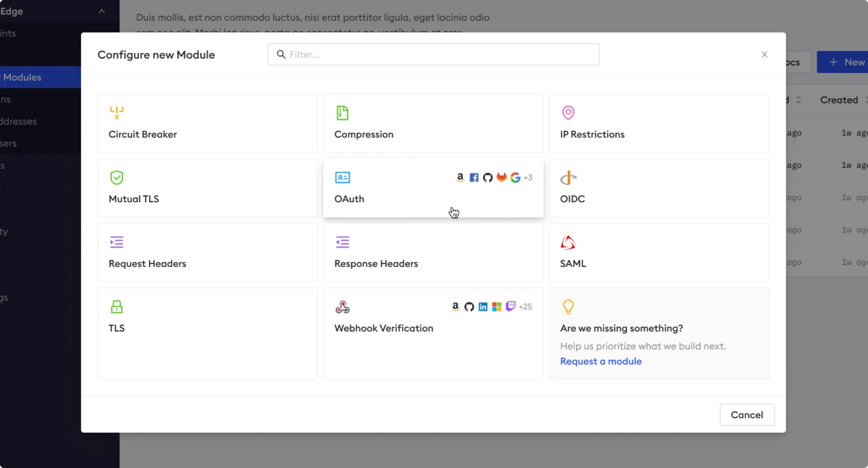Type in the Filter search input field
The width and height of the screenshot is (868, 468).
[x=434, y=54]
